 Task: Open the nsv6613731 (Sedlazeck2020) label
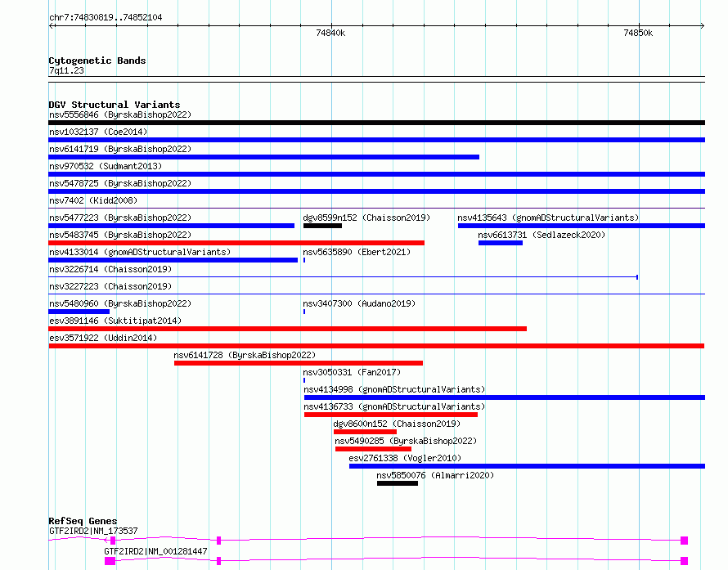pos(542,235)
